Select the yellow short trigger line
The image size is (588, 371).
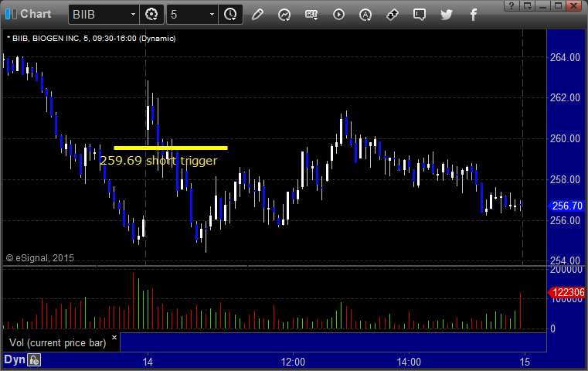coord(171,148)
